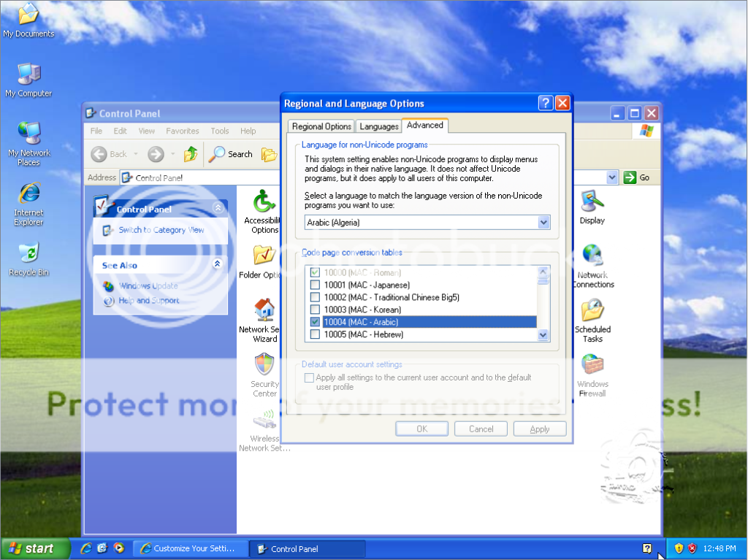The image size is (748, 560).
Task: Select Recycle Bin desktop icon
Action: 28,259
